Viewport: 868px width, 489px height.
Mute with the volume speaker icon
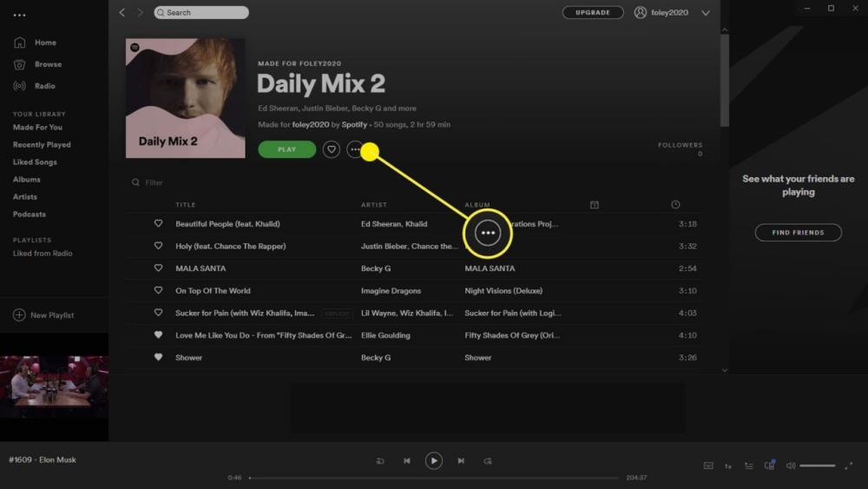[791, 466]
